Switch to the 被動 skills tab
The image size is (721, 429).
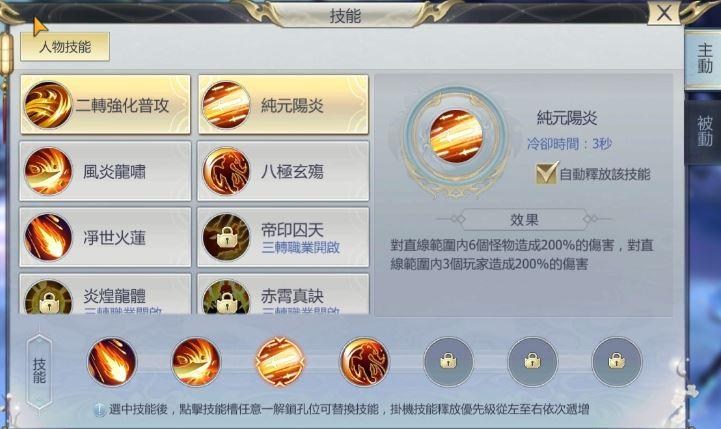coord(704,131)
